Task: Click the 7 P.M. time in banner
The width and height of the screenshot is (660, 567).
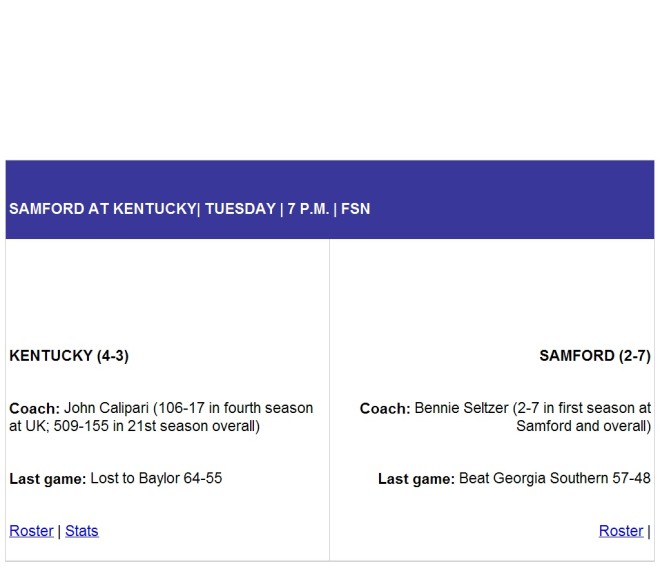Action: pyautogui.click(x=309, y=209)
